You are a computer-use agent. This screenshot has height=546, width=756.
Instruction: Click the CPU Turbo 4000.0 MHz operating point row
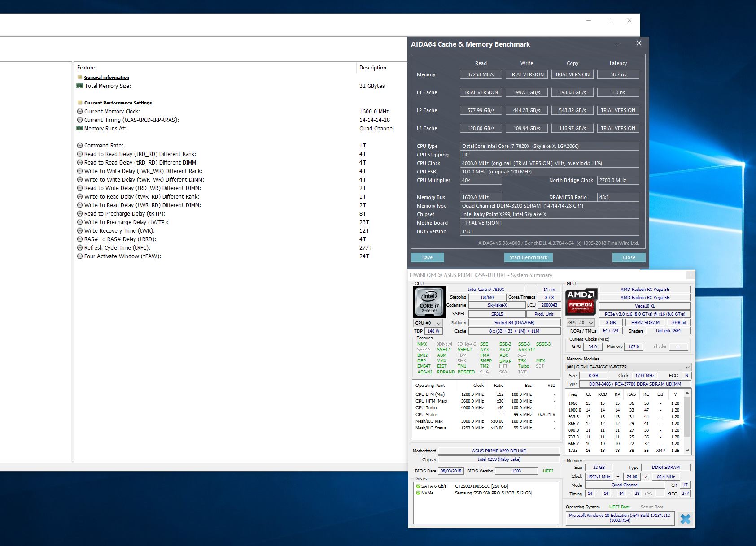[485, 408]
